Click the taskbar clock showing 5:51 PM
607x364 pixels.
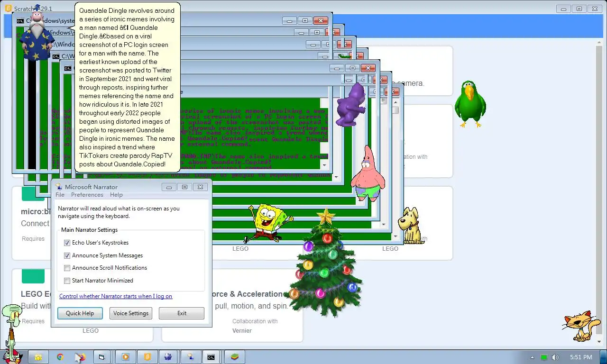tap(581, 357)
